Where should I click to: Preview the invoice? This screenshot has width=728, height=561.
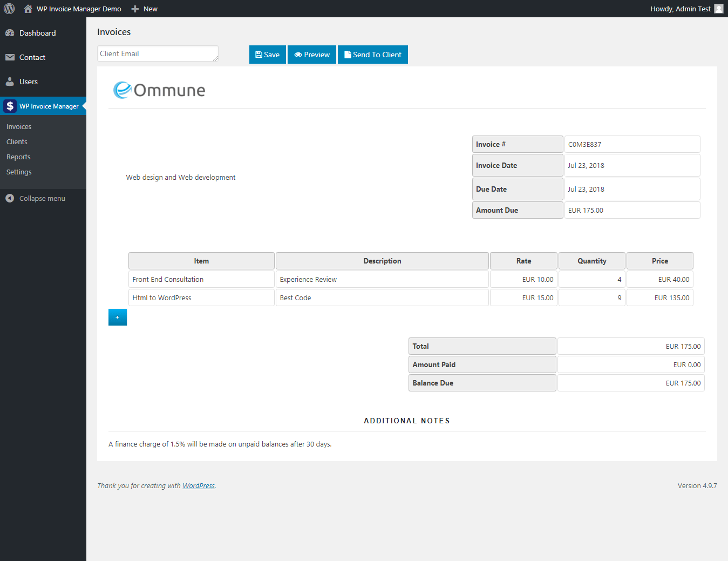[x=312, y=55]
